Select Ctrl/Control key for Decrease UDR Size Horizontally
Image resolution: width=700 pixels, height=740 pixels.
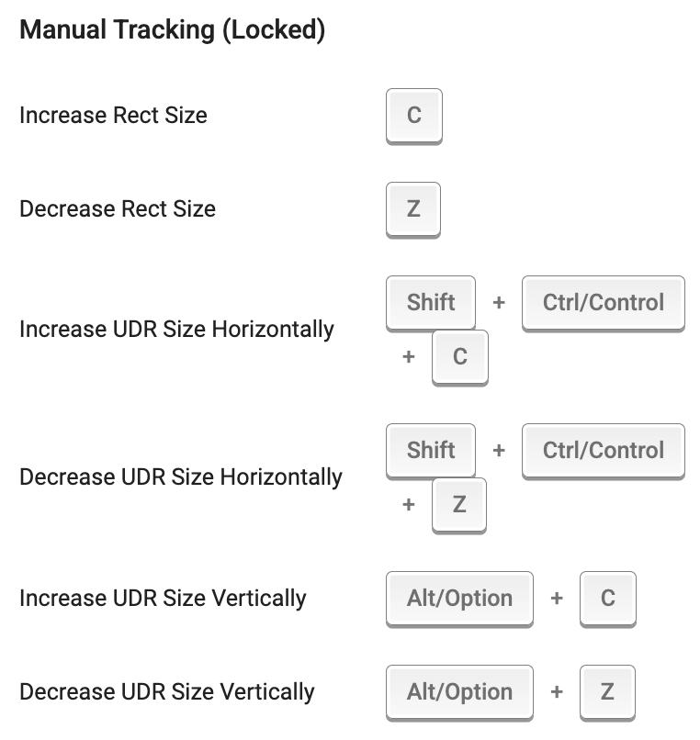pyautogui.click(x=603, y=450)
